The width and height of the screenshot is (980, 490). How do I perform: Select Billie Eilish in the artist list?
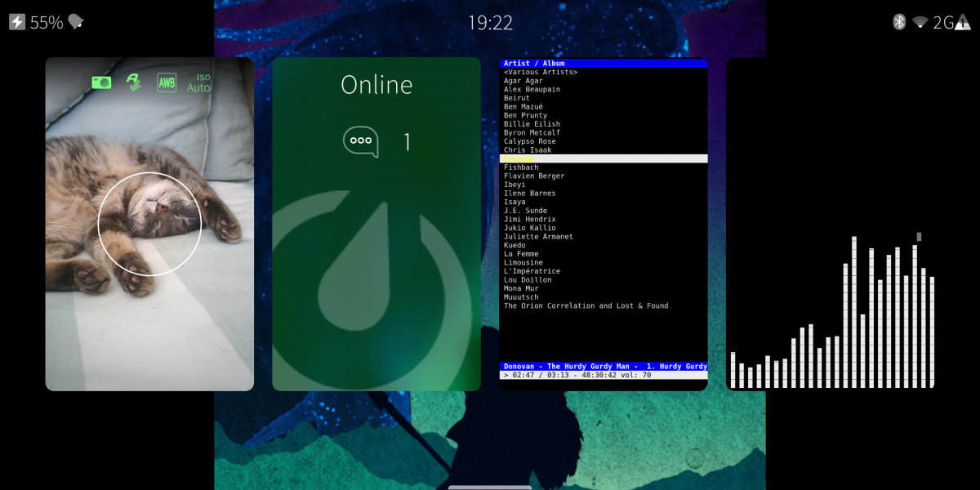tap(532, 124)
